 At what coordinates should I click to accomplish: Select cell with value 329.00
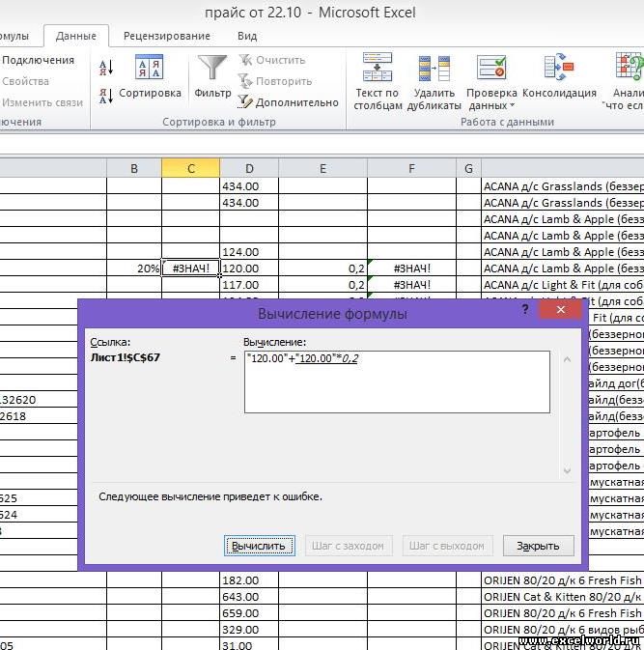pos(249,630)
